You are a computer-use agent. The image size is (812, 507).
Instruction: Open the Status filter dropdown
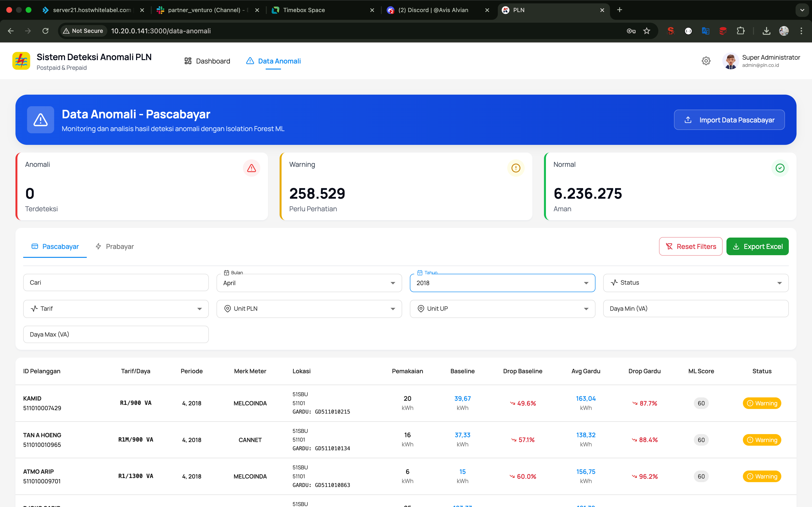pos(695,283)
